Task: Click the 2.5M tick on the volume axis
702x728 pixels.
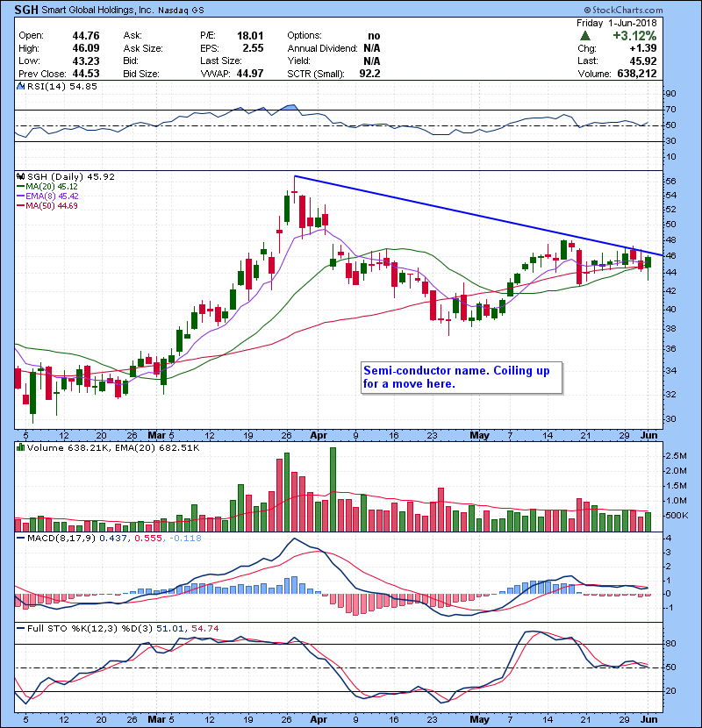Action: click(x=676, y=456)
